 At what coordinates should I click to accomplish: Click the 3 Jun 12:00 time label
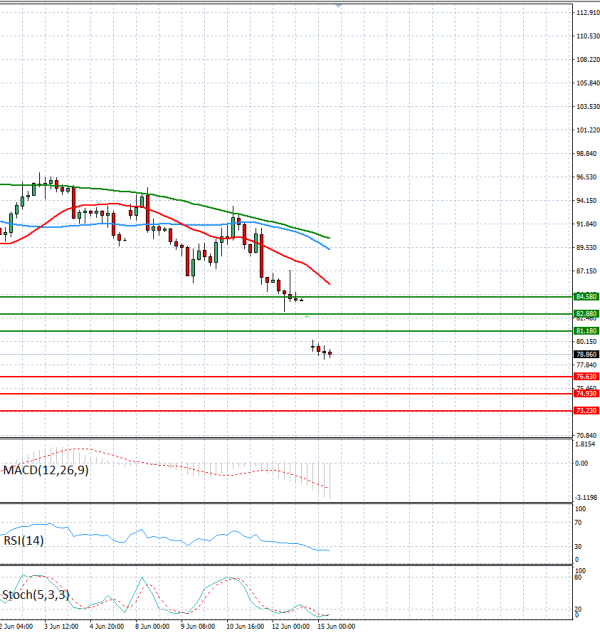[61, 627]
